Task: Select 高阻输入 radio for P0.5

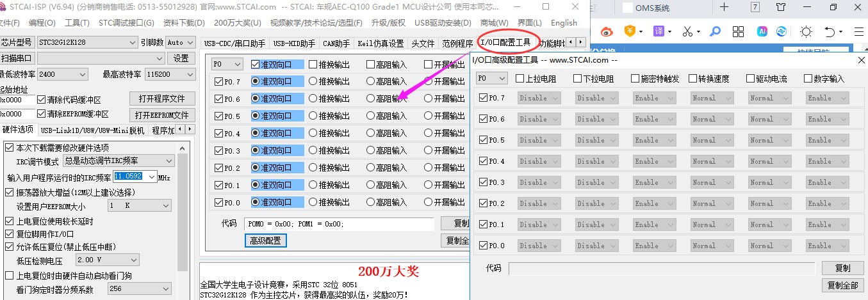Action: click(371, 116)
